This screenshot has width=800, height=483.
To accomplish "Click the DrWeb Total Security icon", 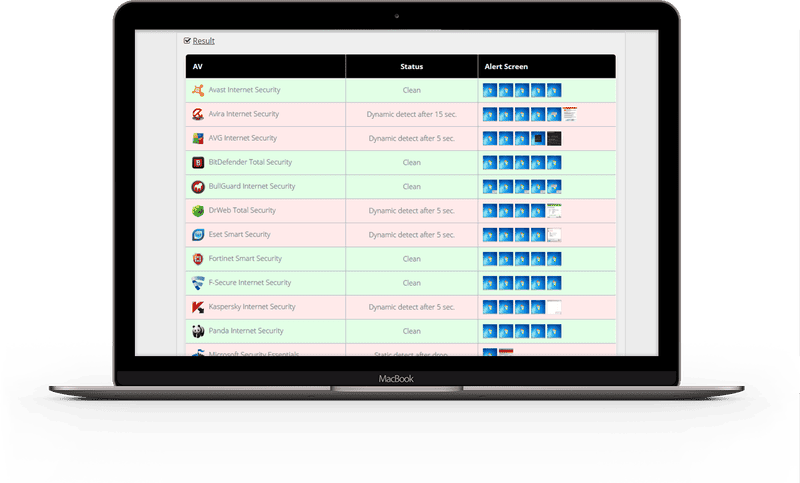I will [198, 211].
